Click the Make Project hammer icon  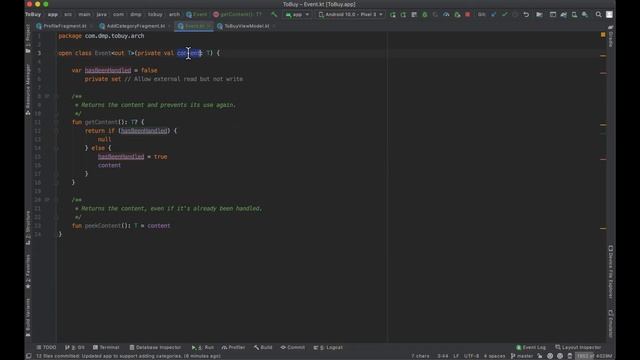pyautogui.click(x=274, y=15)
